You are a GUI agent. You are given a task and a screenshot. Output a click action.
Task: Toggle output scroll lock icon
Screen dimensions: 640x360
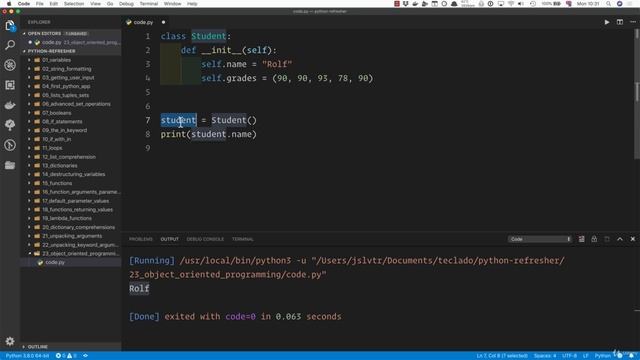coord(594,239)
